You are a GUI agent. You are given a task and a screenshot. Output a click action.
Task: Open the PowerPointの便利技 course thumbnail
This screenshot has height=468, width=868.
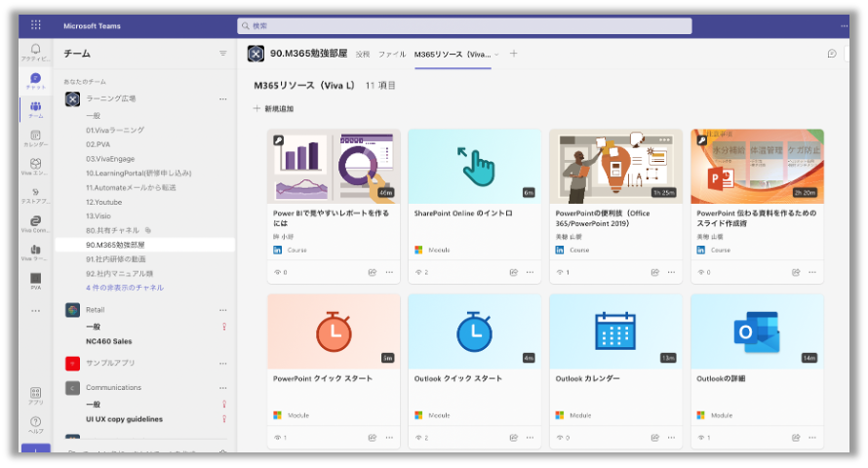(x=615, y=167)
